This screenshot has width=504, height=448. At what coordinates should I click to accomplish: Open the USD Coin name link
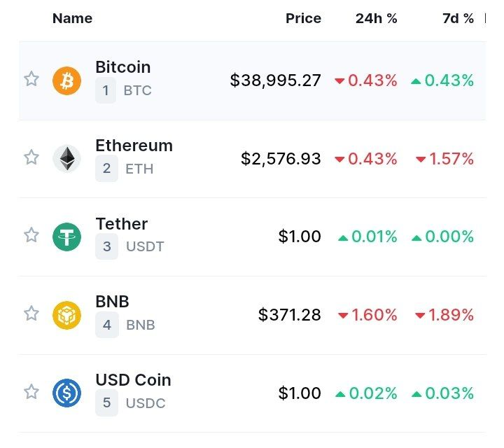pos(134,380)
